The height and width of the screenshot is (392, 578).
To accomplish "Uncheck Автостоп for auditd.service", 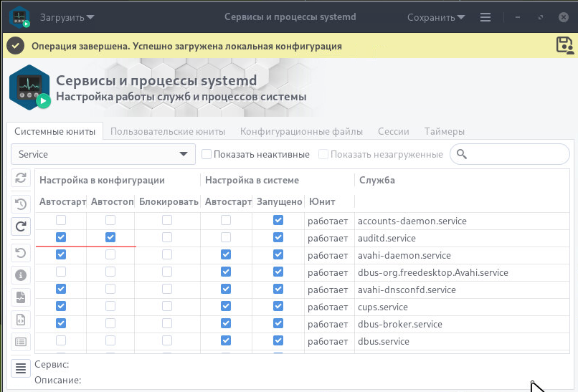I will pyautogui.click(x=110, y=238).
